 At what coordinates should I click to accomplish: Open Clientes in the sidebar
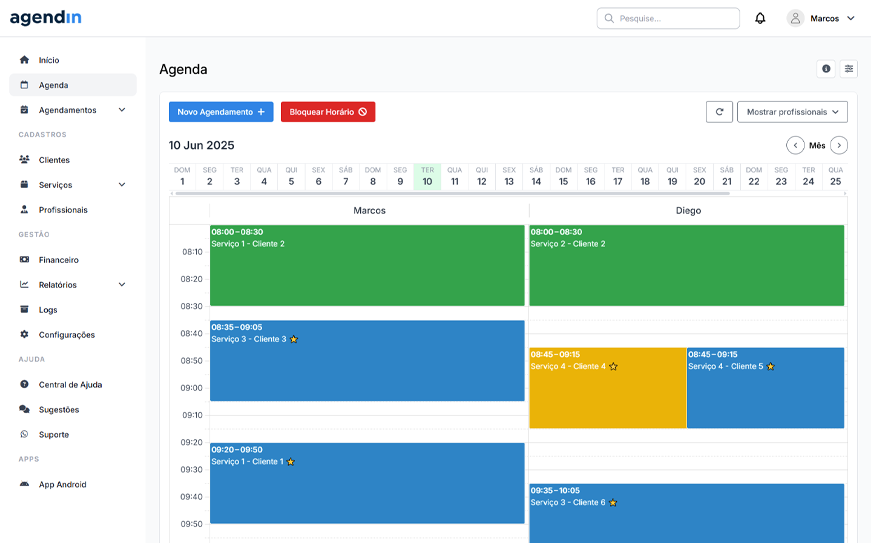click(54, 160)
